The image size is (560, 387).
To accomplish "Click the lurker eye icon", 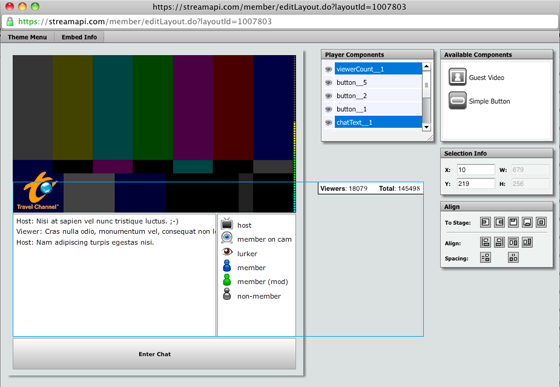I will pos(227,252).
